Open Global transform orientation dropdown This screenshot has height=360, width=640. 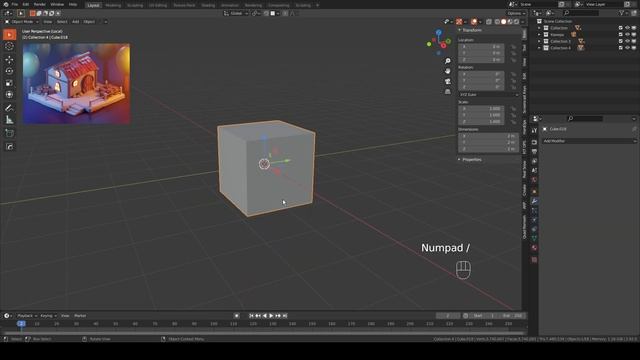pos(236,13)
